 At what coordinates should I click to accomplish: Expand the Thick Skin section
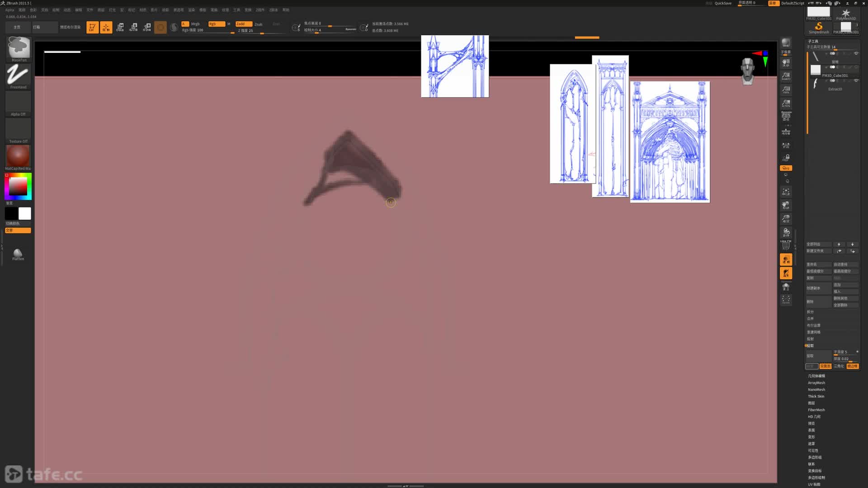point(816,396)
